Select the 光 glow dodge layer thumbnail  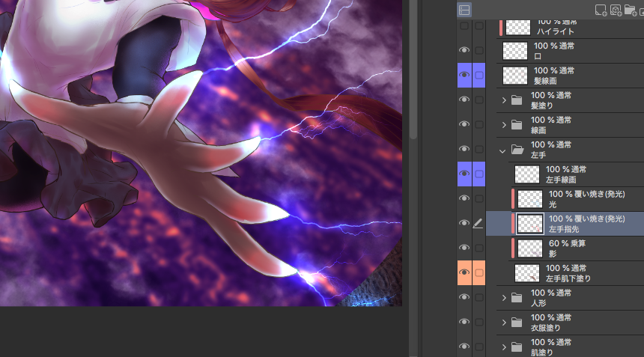coord(530,199)
